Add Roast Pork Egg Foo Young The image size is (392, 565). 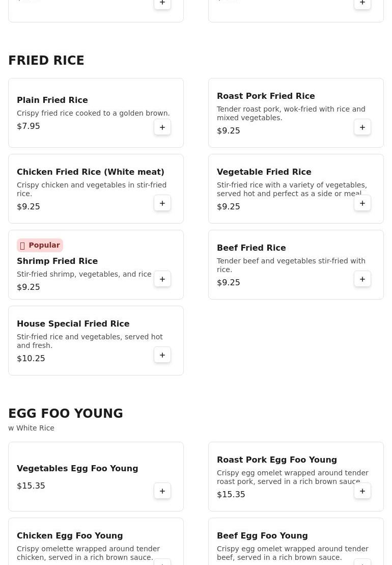(x=362, y=491)
